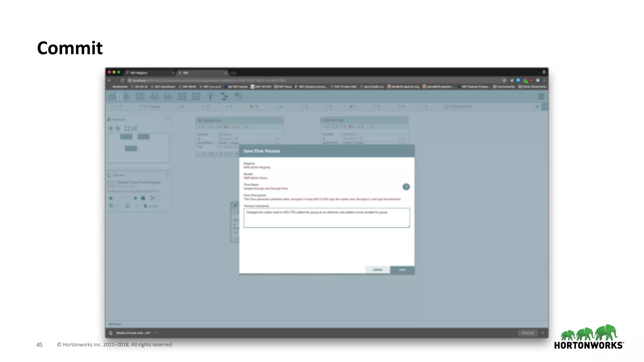Select the Input Port toolbar icon

[x=154, y=96]
